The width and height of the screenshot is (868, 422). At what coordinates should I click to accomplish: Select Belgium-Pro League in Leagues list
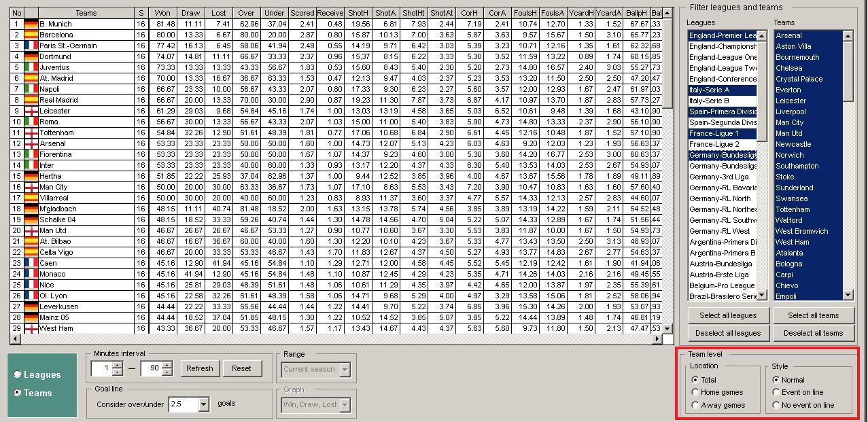click(x=723, y=285)
